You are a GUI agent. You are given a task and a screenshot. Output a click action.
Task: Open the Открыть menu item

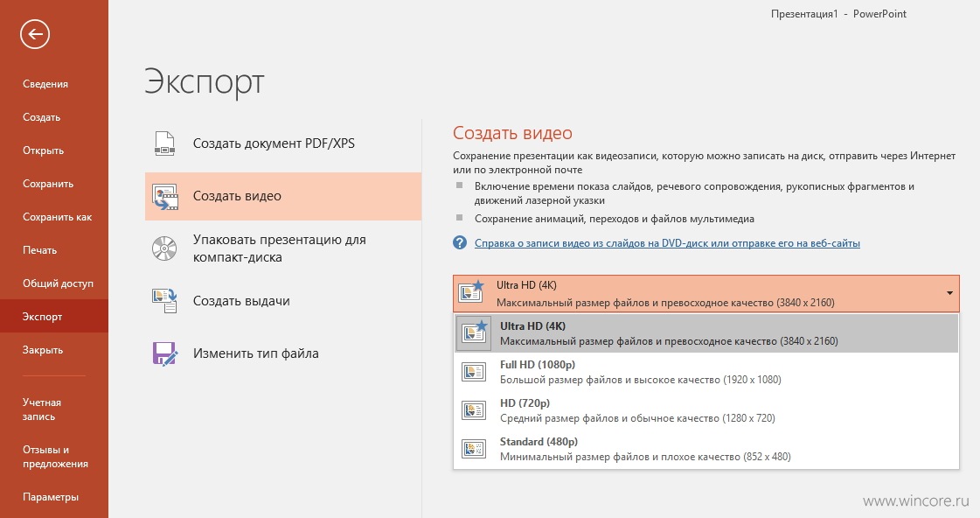click(x=43, y=150)
